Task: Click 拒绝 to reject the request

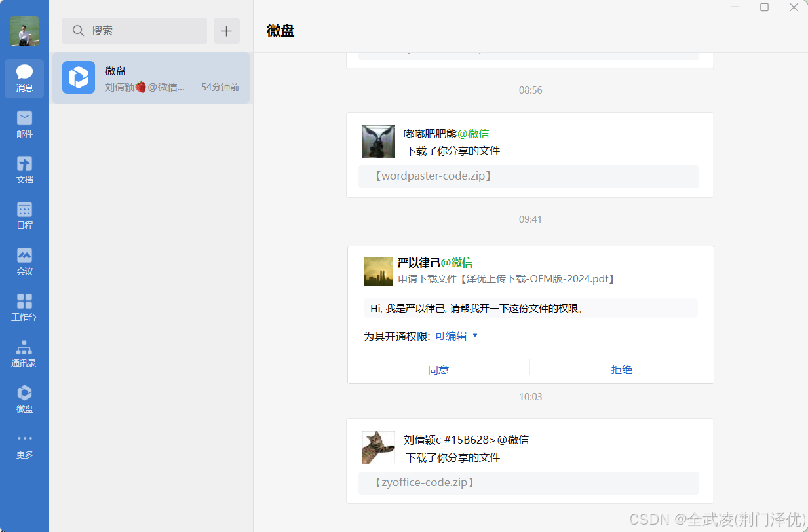Action: 622,370
